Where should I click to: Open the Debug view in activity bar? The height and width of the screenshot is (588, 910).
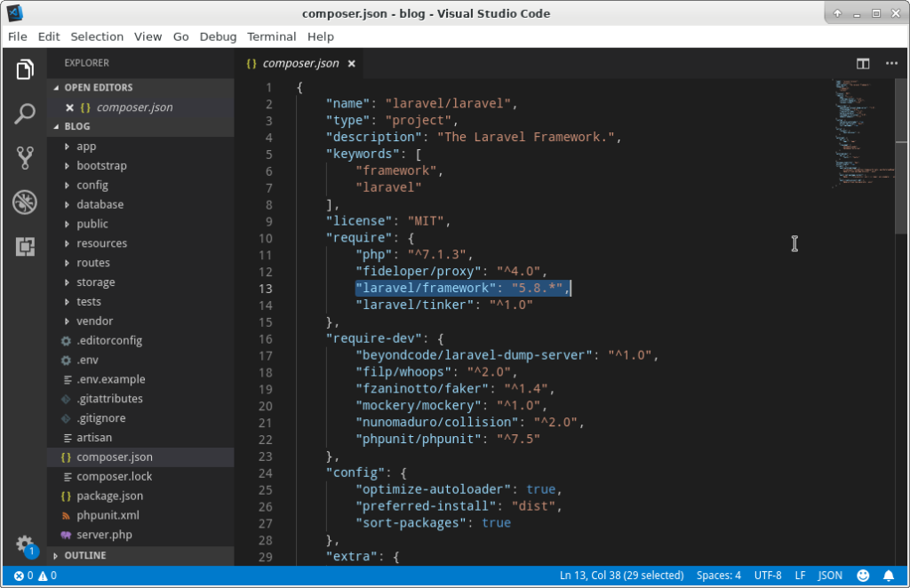point(24,202)
